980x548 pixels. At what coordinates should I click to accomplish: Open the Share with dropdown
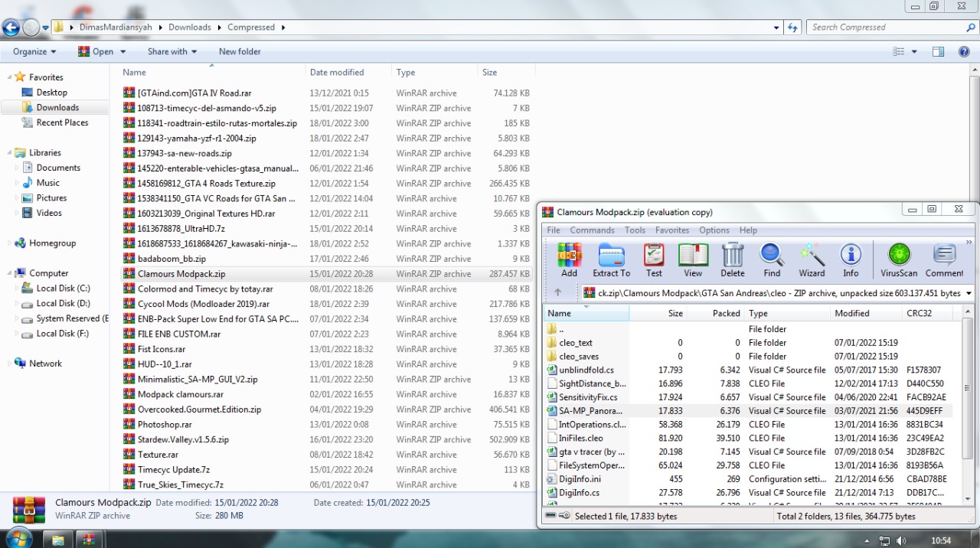[x=172, y=51]
